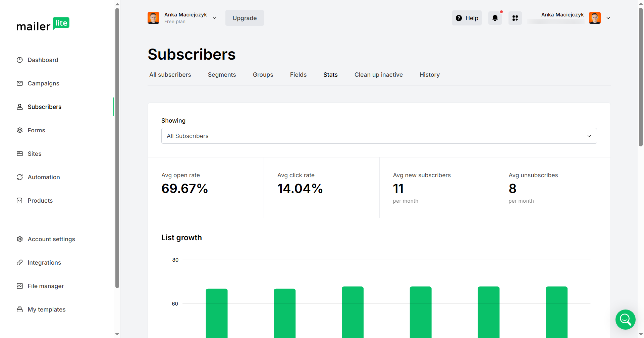Open notifications via the bell icon

click(x=495, y=18)
